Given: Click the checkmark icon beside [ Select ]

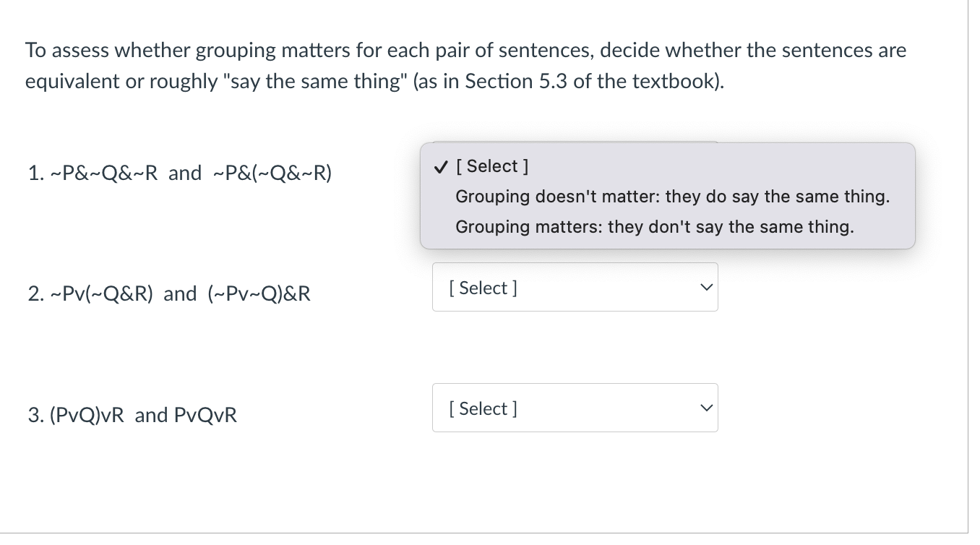Looking at the screenshot, I should pyautogui.click(x=440, y=167).
